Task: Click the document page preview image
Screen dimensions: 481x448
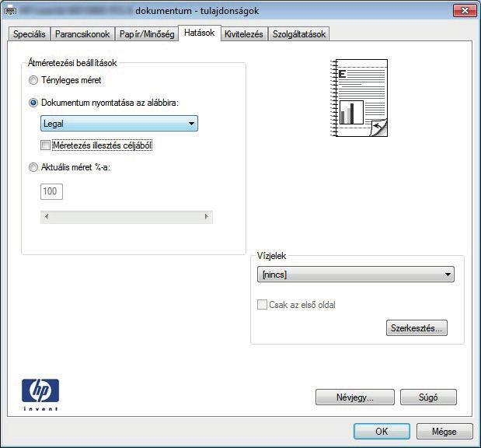Action: point(359,98)
